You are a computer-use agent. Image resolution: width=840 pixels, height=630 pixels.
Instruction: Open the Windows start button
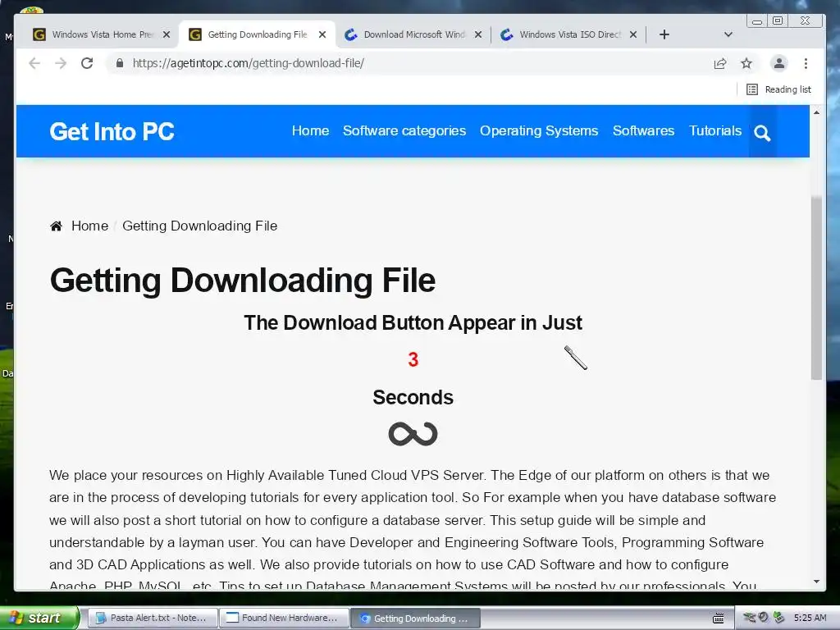(39, 618)
